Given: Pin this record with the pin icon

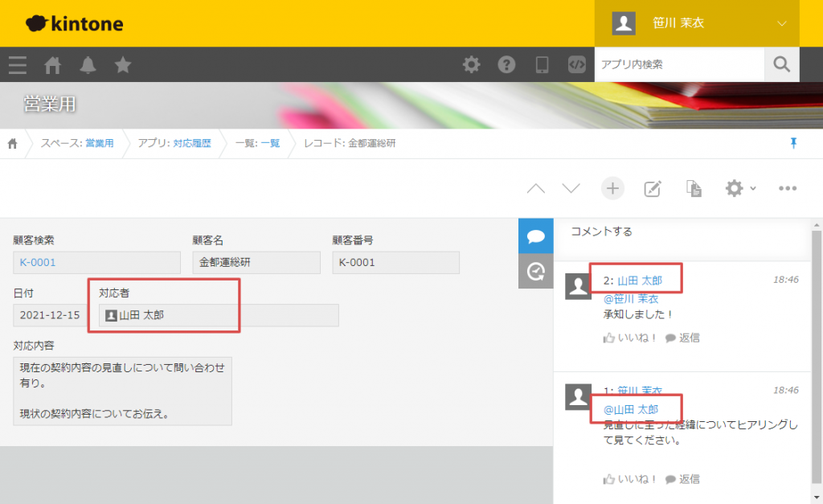Looking at the screenshot, I should (x=793, y=143).
